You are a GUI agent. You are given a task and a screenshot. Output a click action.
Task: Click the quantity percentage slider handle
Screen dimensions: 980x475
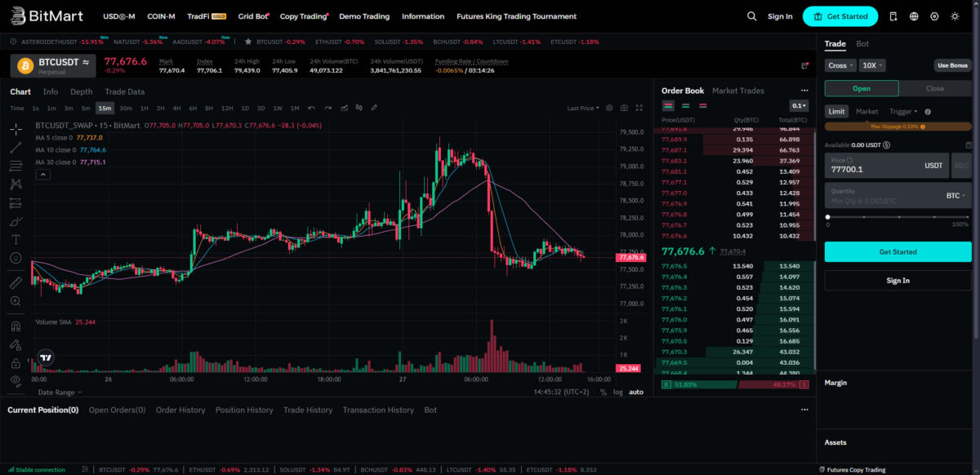828,217
